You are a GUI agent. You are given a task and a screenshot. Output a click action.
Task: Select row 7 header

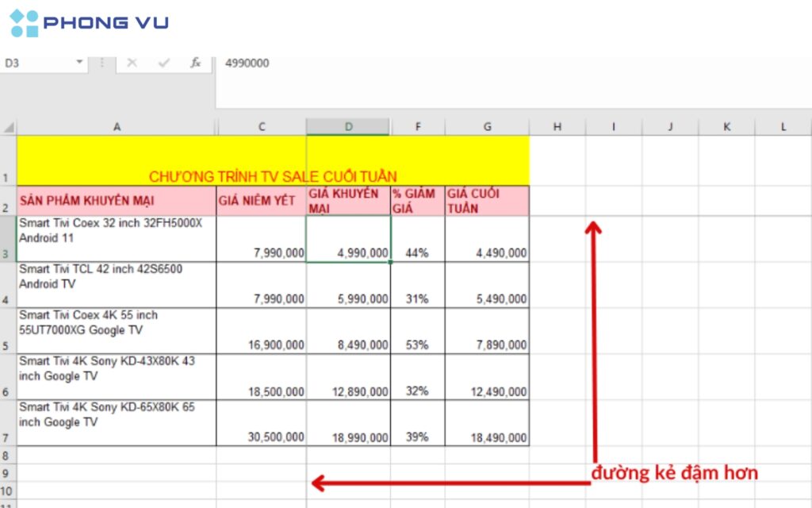(x=8, y=423)
